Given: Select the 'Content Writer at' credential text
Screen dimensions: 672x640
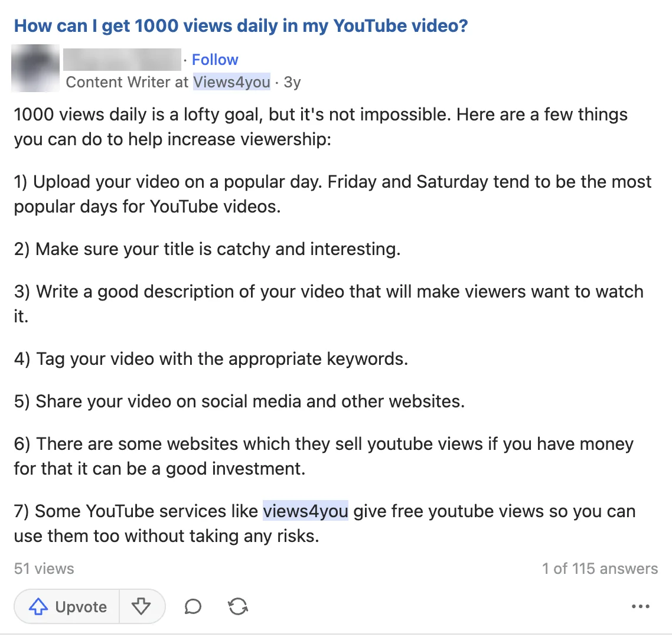Looking at the screenshot, I should pos(128,82).
